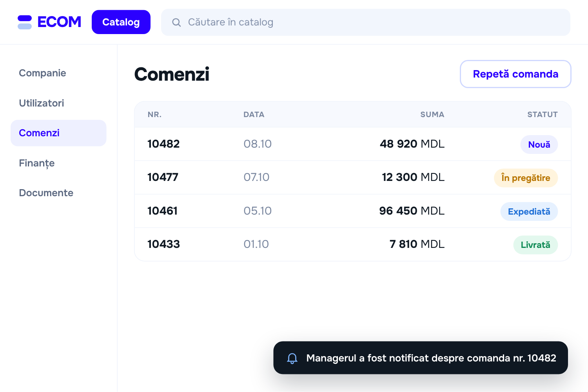Select order number 10461
Image resolution: width=588 pixels, height=392 pixels.
coord(162,211)
